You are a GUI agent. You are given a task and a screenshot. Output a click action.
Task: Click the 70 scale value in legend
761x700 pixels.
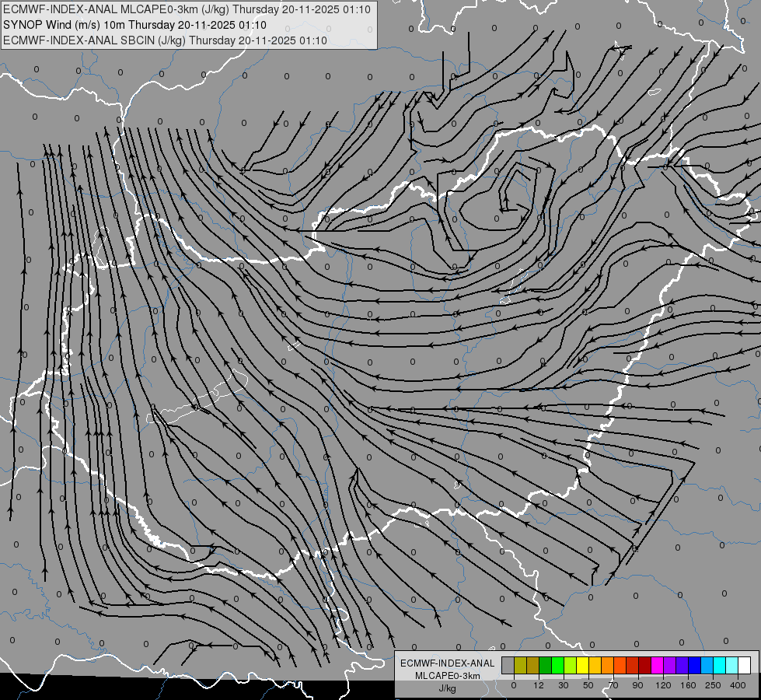point(613,686)
